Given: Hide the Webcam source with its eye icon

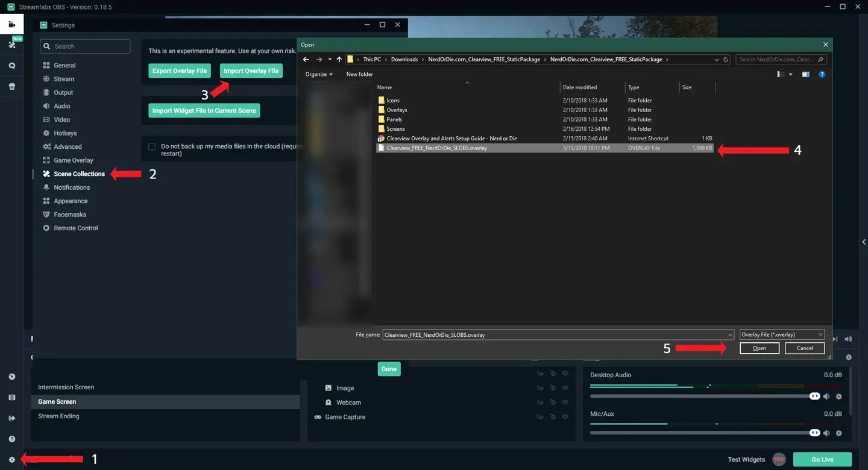Looking at the screenshot, I should pyautogui.click(x=565, y=403).
